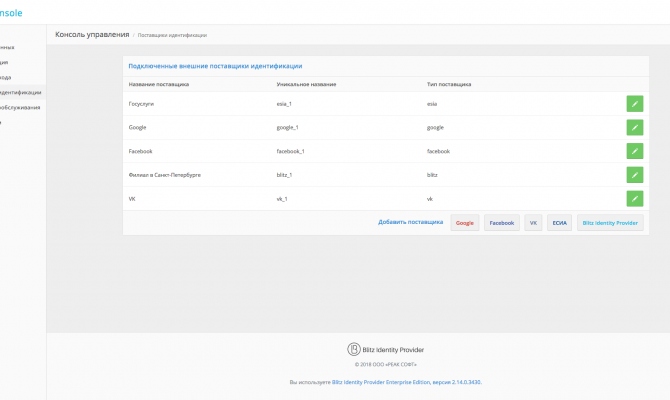Click the green pencil for Google row
This screenshot has width=670, height=400.
(634, 127)
